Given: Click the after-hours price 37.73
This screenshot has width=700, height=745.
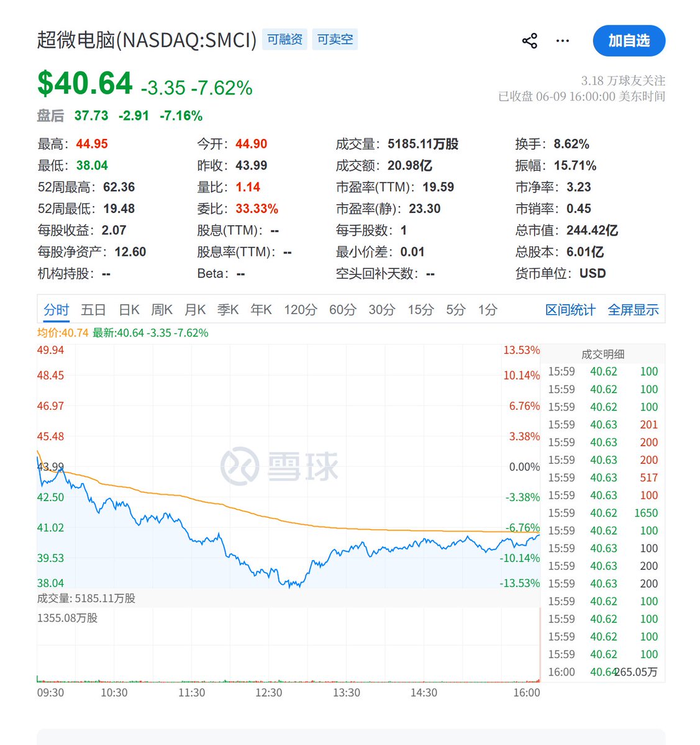Looking at the screenshot, I should [x=91, y=115].
